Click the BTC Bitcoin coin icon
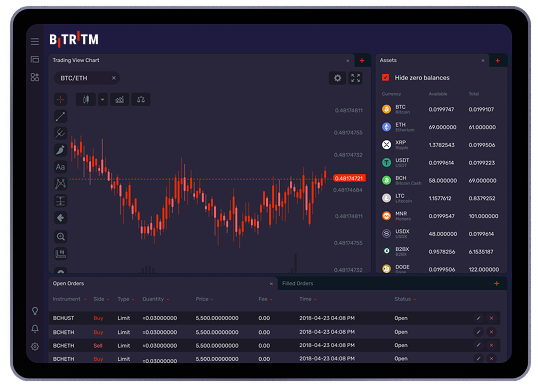The width and height of the screenshot is (538, 387). coord(386,109)
